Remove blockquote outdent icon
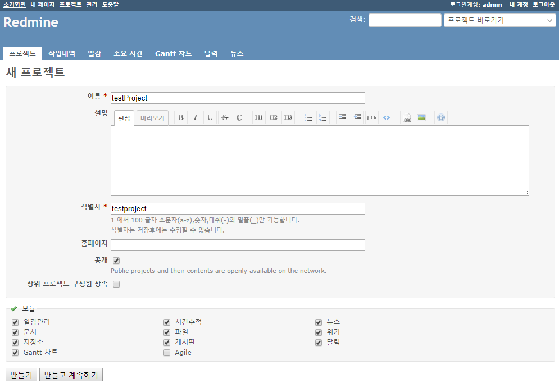Image resolution: width=559 pixels, height=392 pixels. click(x=357, y=117)
